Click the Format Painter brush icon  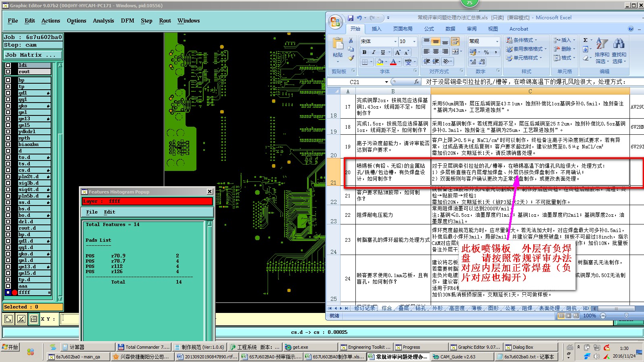pos(351,58)
